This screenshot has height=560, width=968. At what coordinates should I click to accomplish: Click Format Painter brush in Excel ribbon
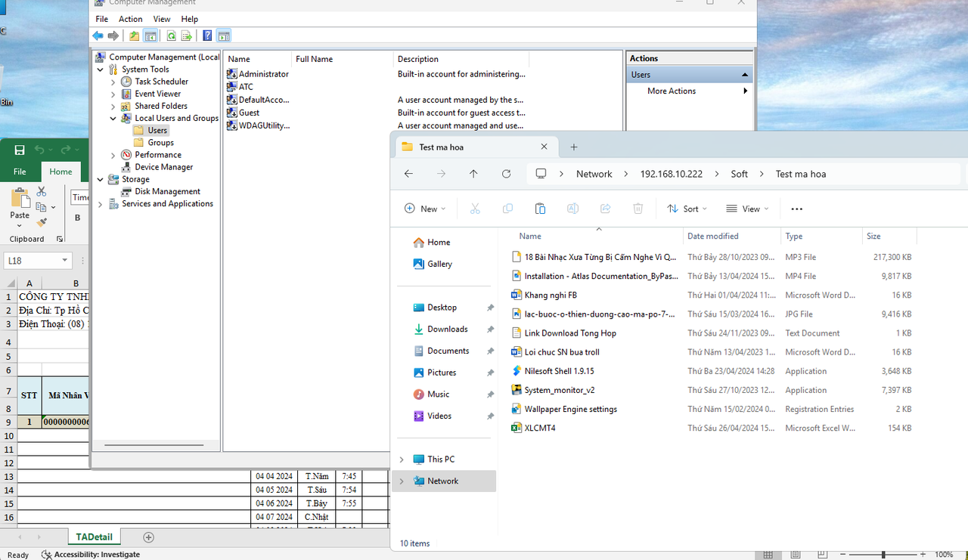click(42, 222)
